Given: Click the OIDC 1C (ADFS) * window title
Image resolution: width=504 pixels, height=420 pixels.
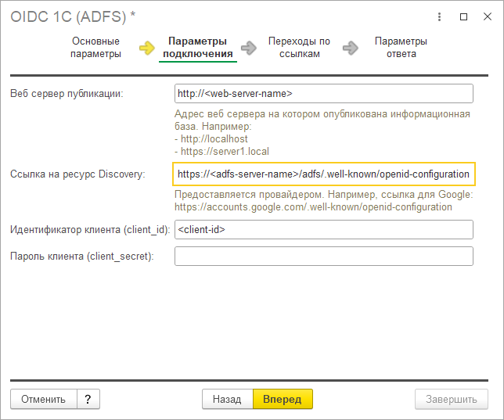Looking at the screenshot, I should [73, 16].
